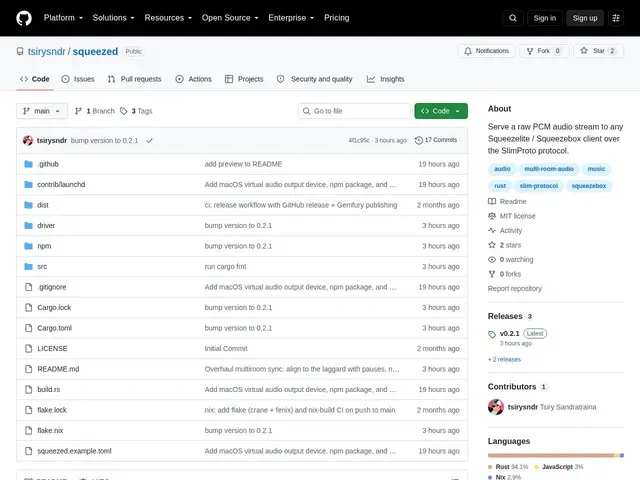Click the tsirysndr avatar in commit bar
Image resolution: width=640 pixels, height=480 pixels.
point(28,140)
